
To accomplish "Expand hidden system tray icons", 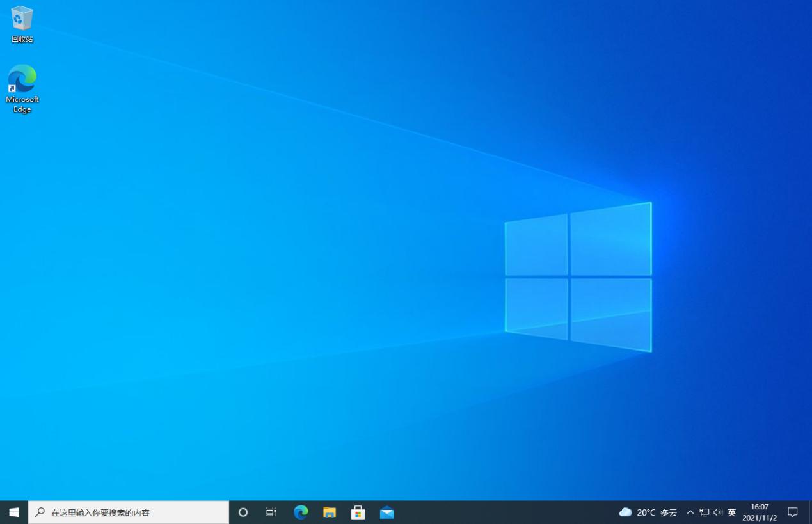I will tap(690, 512).
